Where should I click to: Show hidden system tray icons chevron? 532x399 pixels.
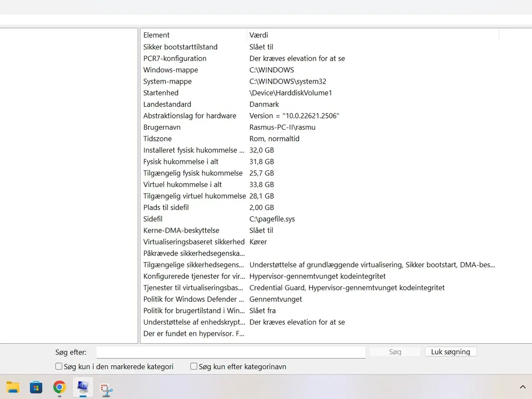[522, 387]
